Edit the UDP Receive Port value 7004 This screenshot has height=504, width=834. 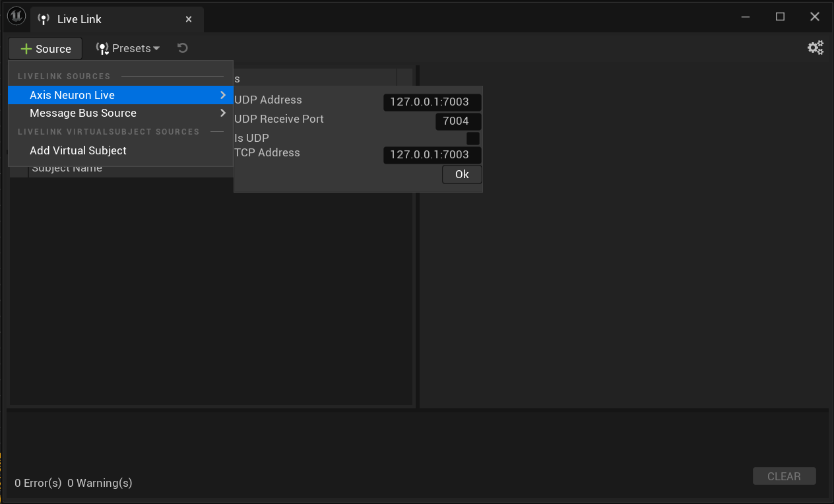[x=458, y=121]
